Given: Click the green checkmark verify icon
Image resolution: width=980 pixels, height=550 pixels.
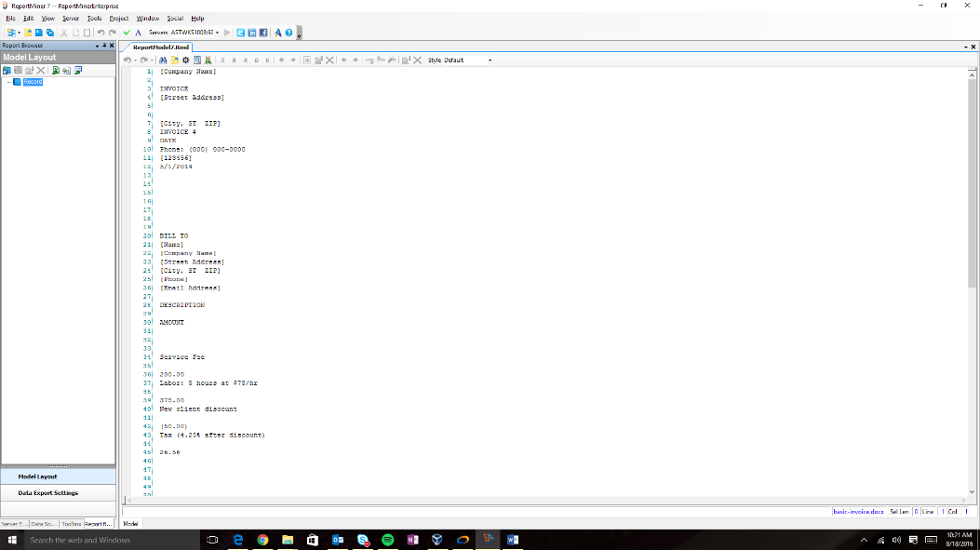Looking at the screenshot, I should [x=127, y=33].
